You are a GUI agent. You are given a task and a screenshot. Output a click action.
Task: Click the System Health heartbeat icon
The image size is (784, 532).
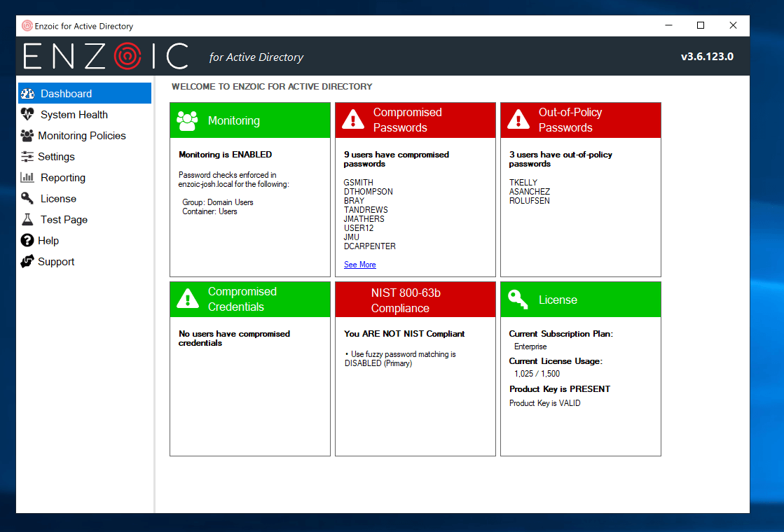coord(27,115)
